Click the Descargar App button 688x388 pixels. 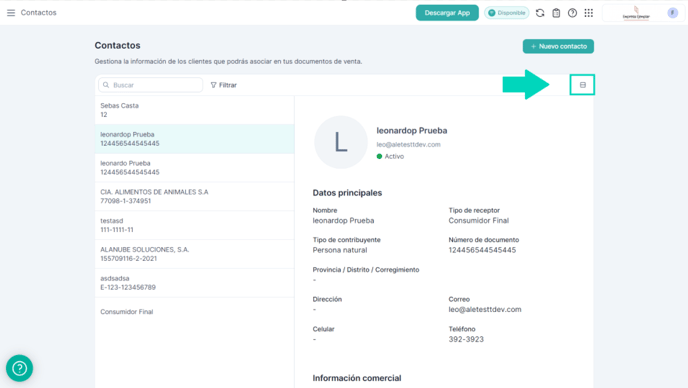pyautogui.click(x=447, y=13)
